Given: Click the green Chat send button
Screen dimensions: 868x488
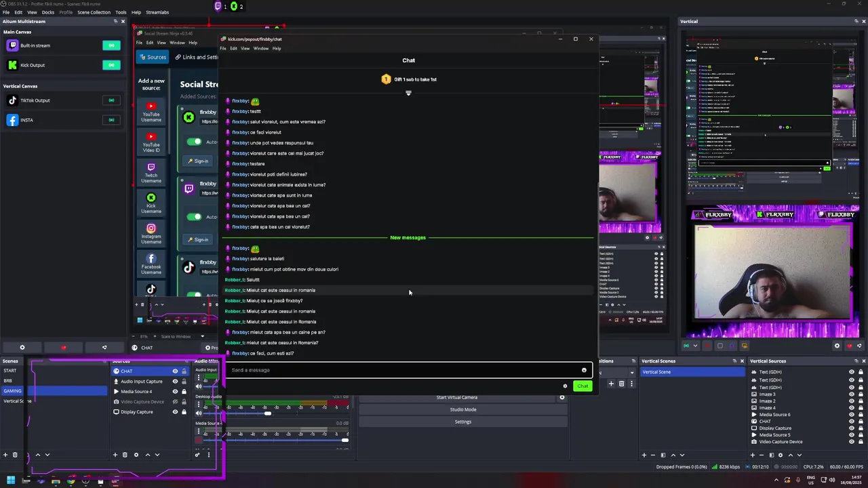Looking at the screenshot, I should (x=583, y=386).
